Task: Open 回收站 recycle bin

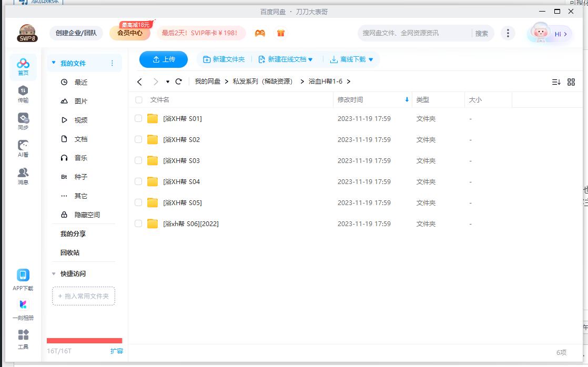Action: (70, 253)
